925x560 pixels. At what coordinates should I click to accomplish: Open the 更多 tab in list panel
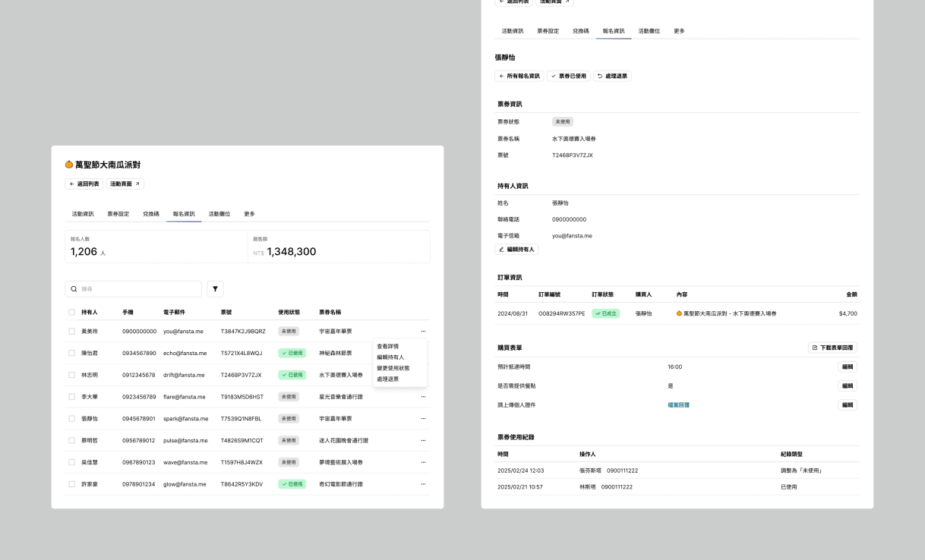249,214
